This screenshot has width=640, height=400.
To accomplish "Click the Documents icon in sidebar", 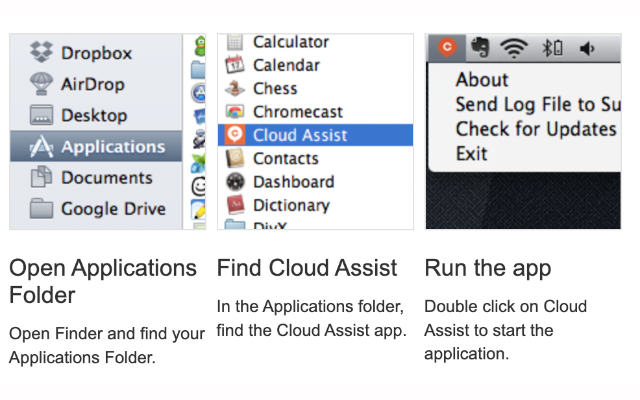I will point(41,177).
